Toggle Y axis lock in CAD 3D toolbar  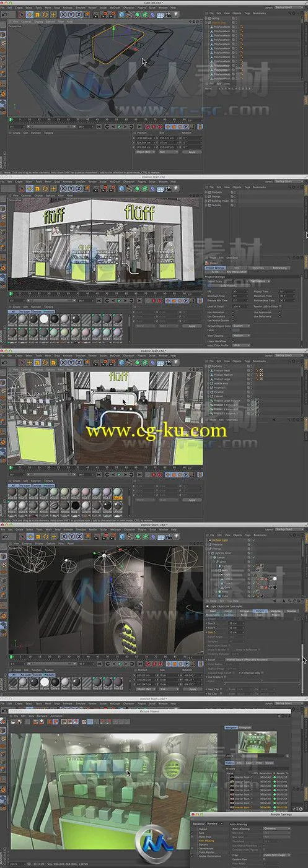(71, 14)
